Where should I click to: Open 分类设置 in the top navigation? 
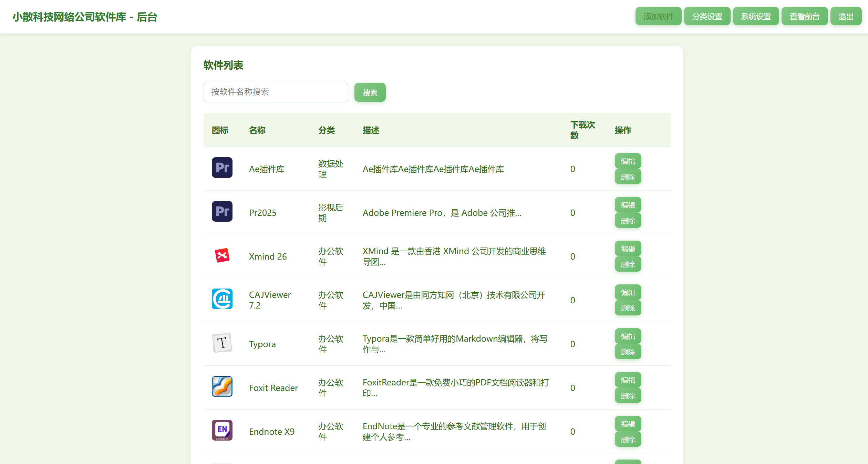coord(707,16)
